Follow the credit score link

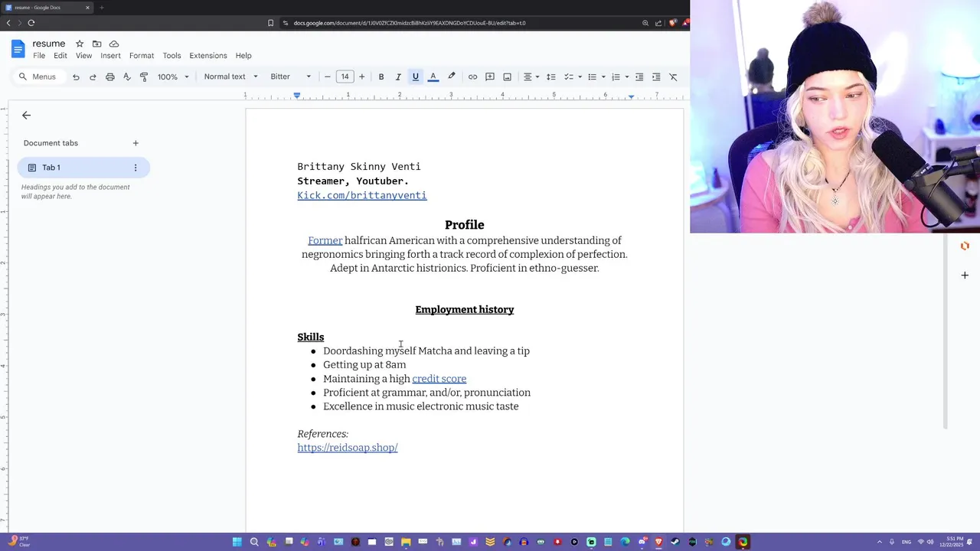[439, 379]
